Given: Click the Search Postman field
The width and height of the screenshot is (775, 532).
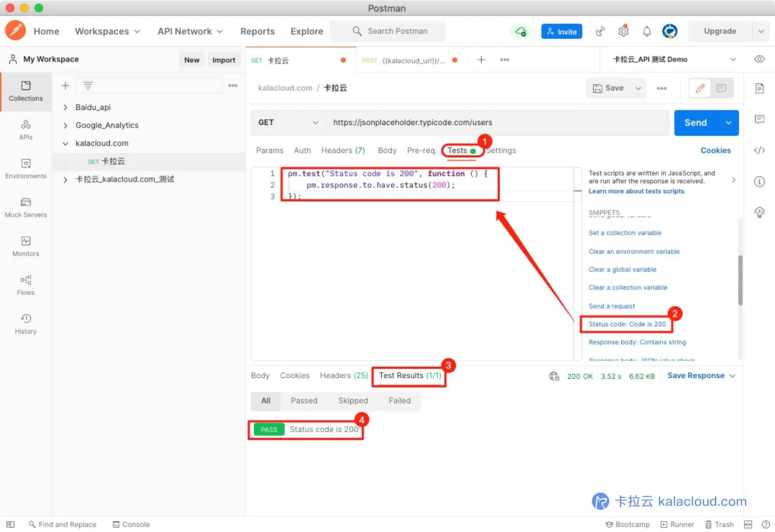Looking at the screenshot, I should [387, 31].
